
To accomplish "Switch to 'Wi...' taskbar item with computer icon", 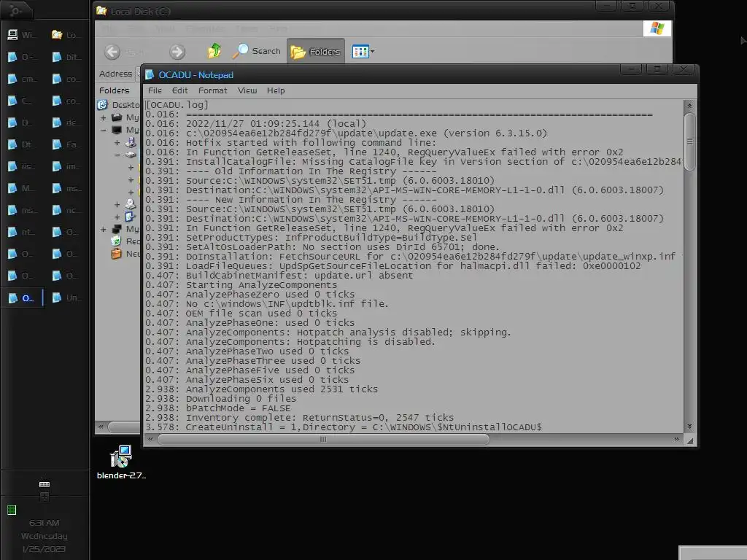I will 23,35.
